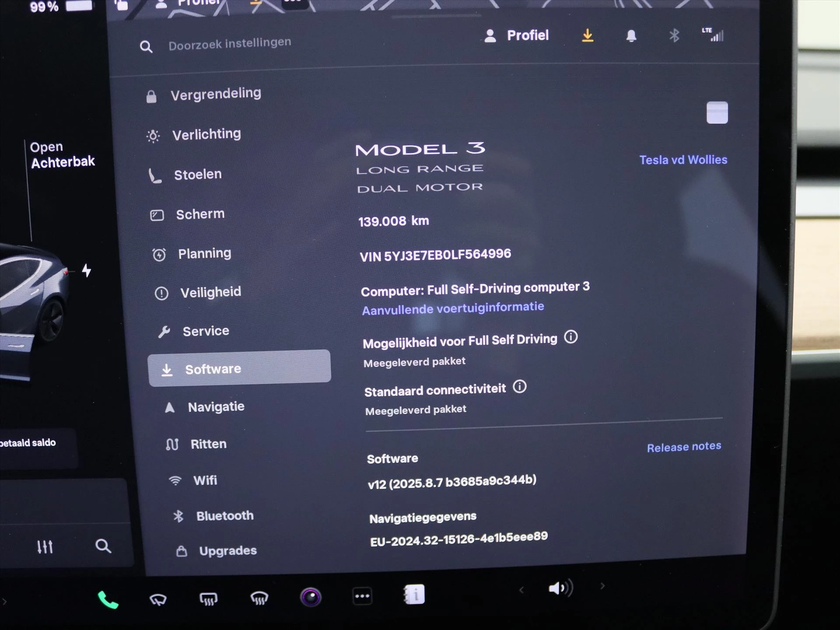
Task: Open the app launcher three-dots icon
Action: pyautogui.click(x=362, y=596)
